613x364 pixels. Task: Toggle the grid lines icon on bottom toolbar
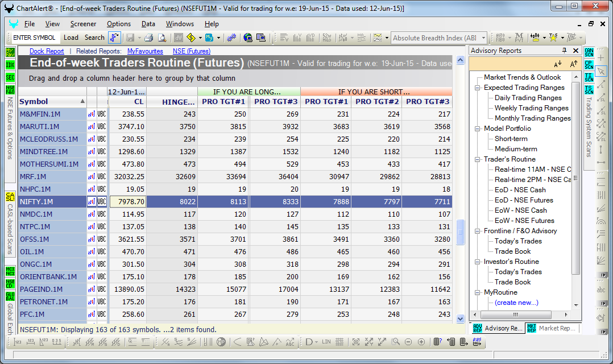click(339, 342)
